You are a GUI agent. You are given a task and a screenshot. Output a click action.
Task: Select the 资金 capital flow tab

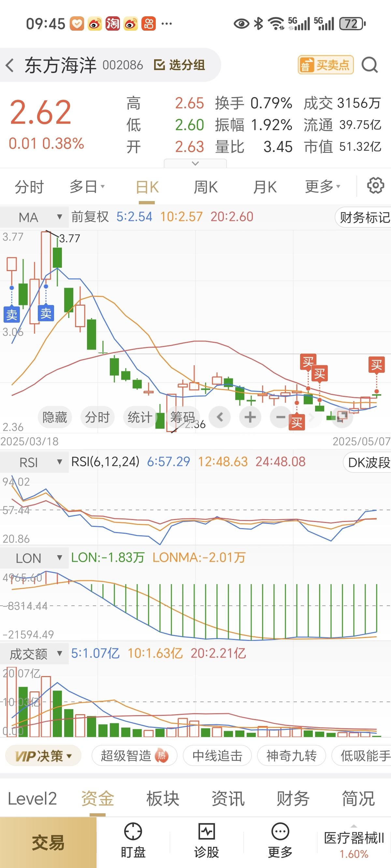pyautogui.click(x=97, y=799)
